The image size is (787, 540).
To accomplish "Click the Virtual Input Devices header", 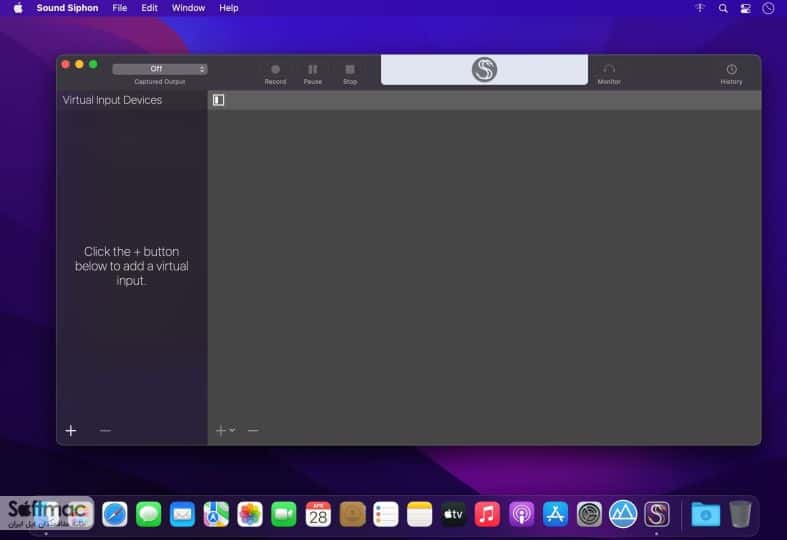I will (112, 100).
